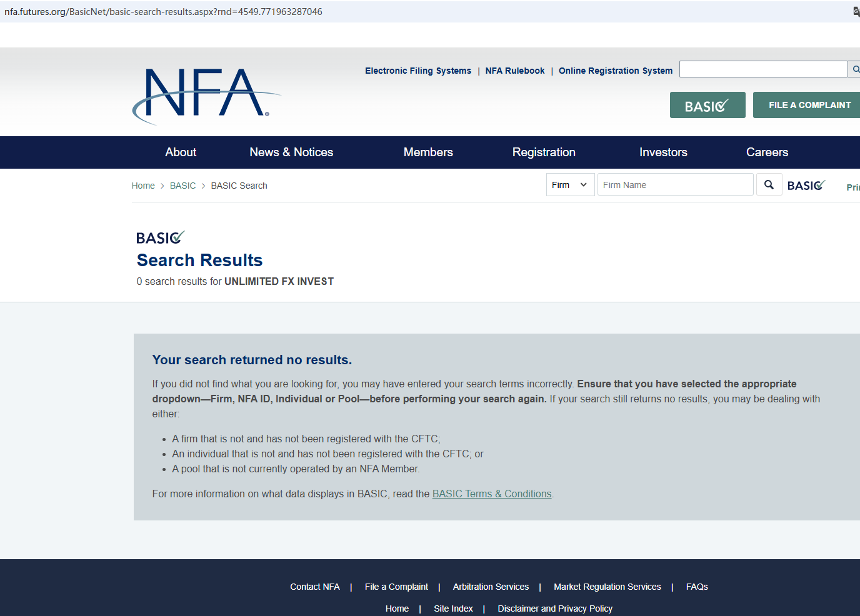
Task: Click Home link in footer
Action: click(397, 609)
